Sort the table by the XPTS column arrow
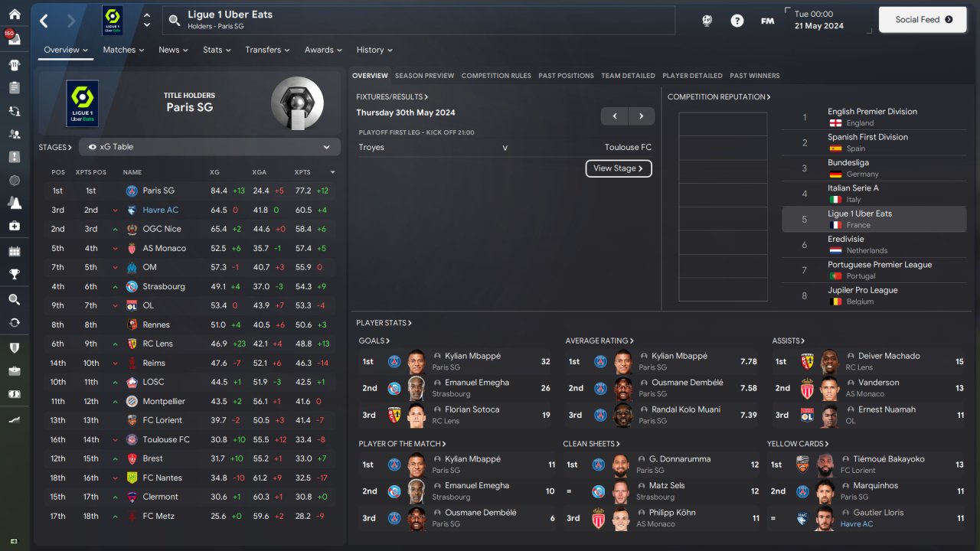The image size is (980, 551). (x=332, y=172)
